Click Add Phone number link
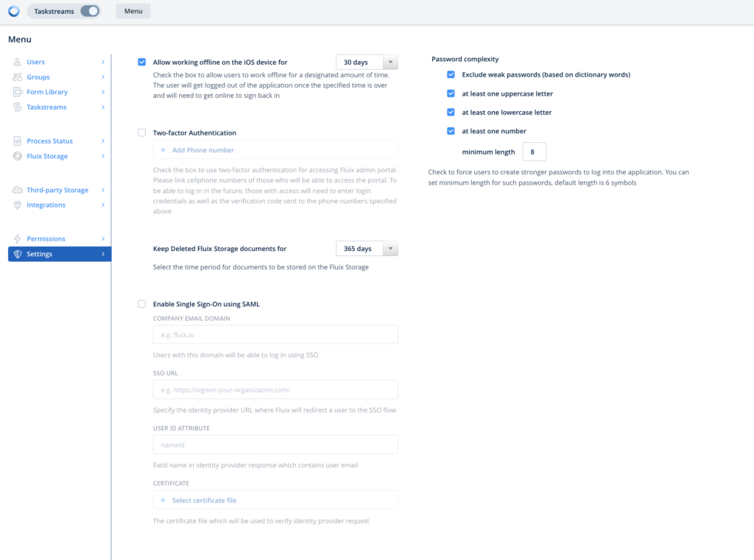Viewport: 754px width, 560px height. (202, 150)
